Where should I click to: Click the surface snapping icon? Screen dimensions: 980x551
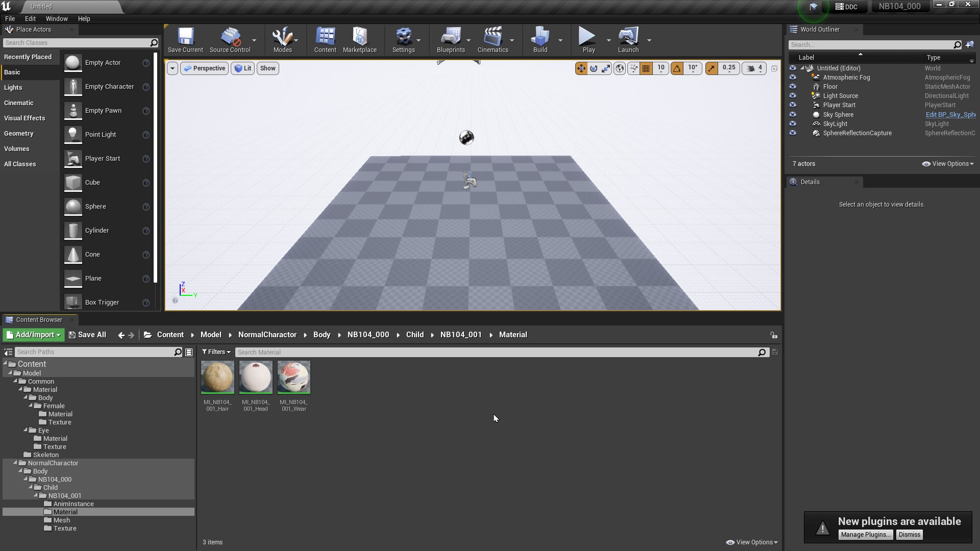pyautogui.click(x=633, y=68)
